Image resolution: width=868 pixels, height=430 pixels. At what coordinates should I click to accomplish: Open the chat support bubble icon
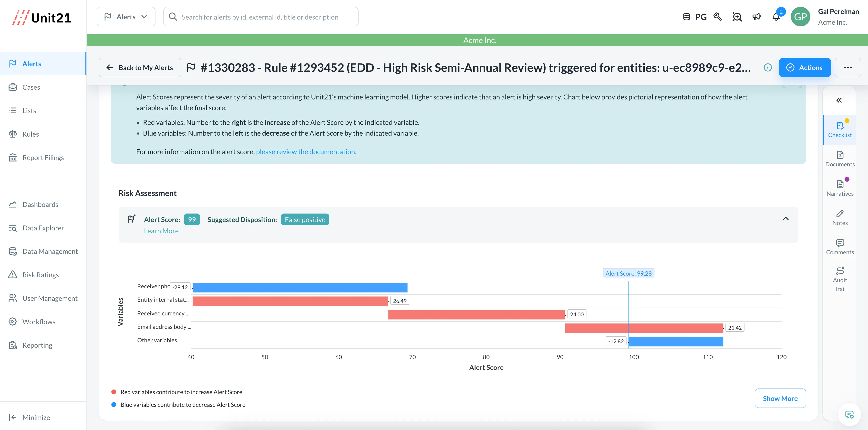coord(849,414)
